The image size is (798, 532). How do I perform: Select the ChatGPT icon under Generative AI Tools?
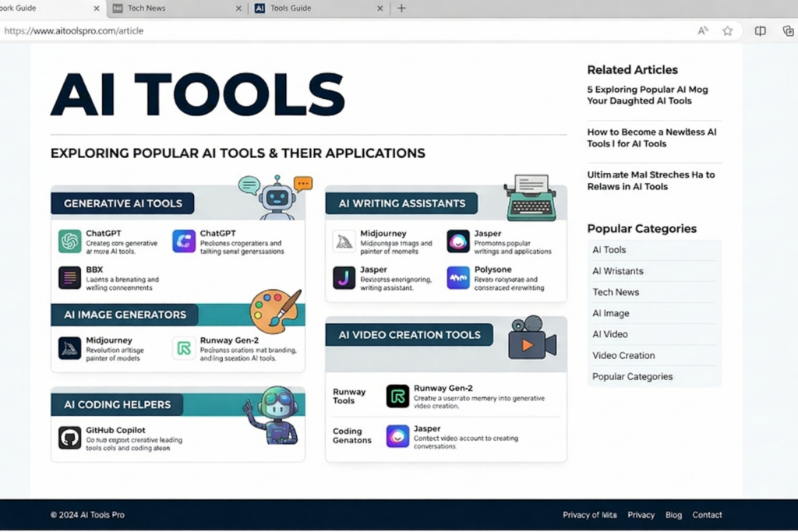pos(71,243)
